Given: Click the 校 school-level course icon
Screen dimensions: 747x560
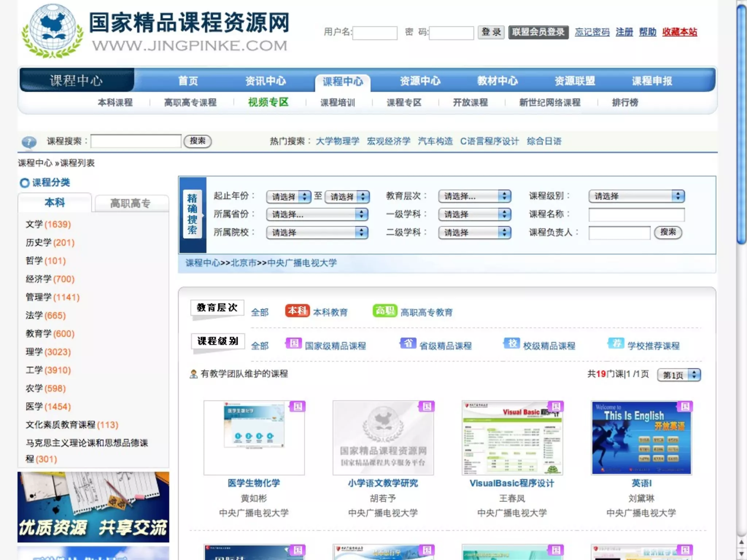Looking at the screenshot, I should (x=512, y=343).
